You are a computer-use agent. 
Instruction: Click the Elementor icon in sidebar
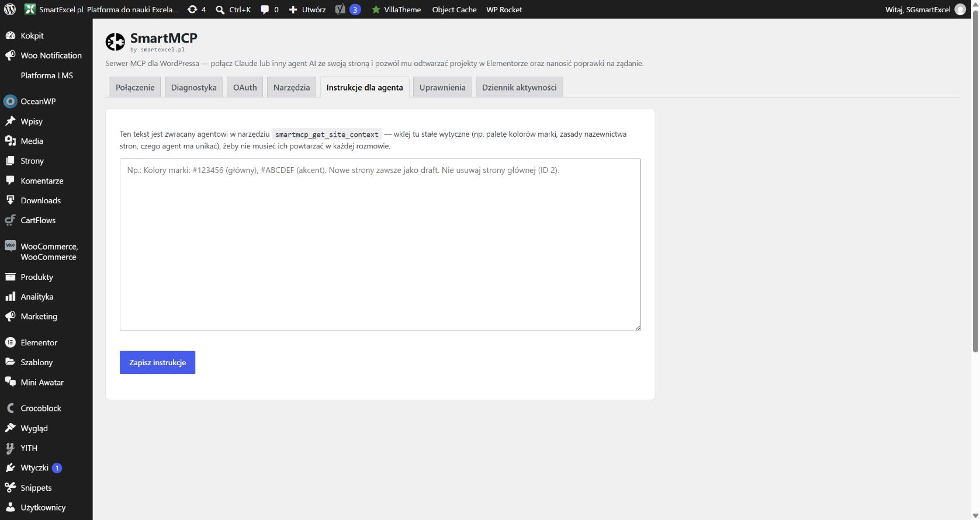click(x=10, y=342)
